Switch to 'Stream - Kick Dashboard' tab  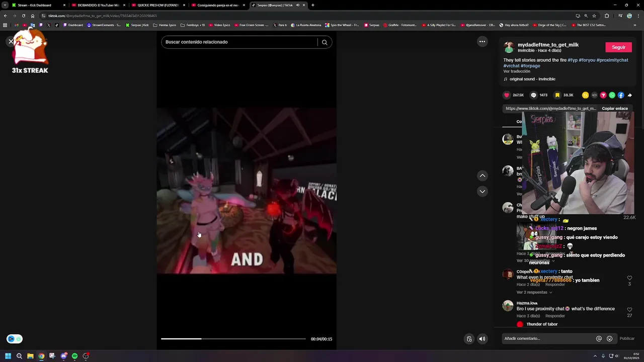pyautogui.click(x=39, y=5)
